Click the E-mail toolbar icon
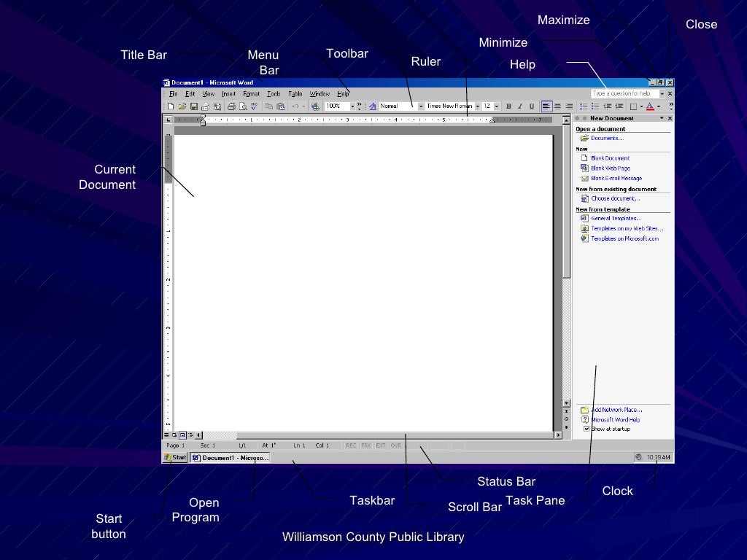Image resolution: width=747 pixels, height=560 pixels. click(205, 106)
